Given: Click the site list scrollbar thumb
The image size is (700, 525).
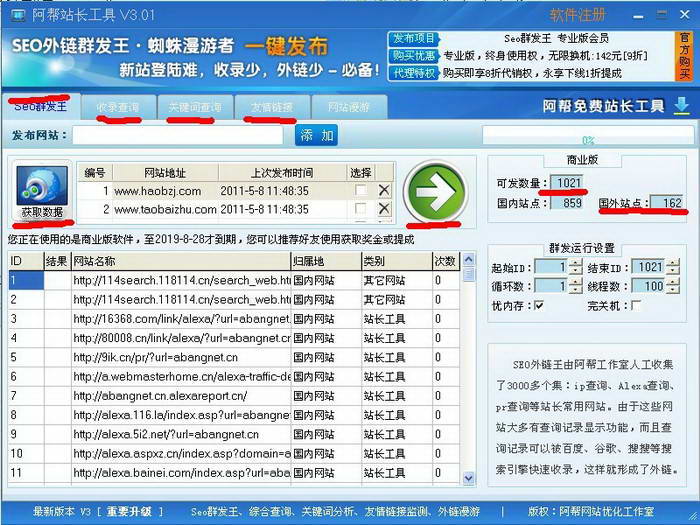Looking at the screenshot, I should click(469, 274).
